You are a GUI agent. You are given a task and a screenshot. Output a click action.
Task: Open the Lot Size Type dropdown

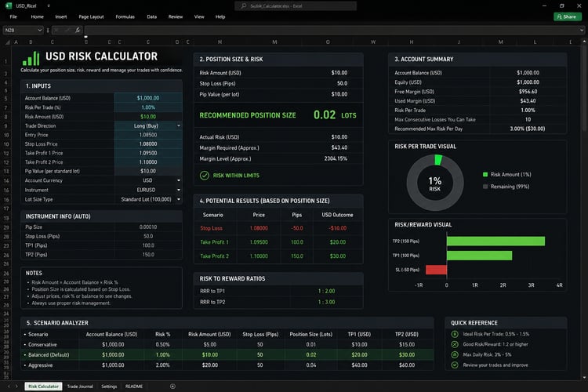point(179,199)
